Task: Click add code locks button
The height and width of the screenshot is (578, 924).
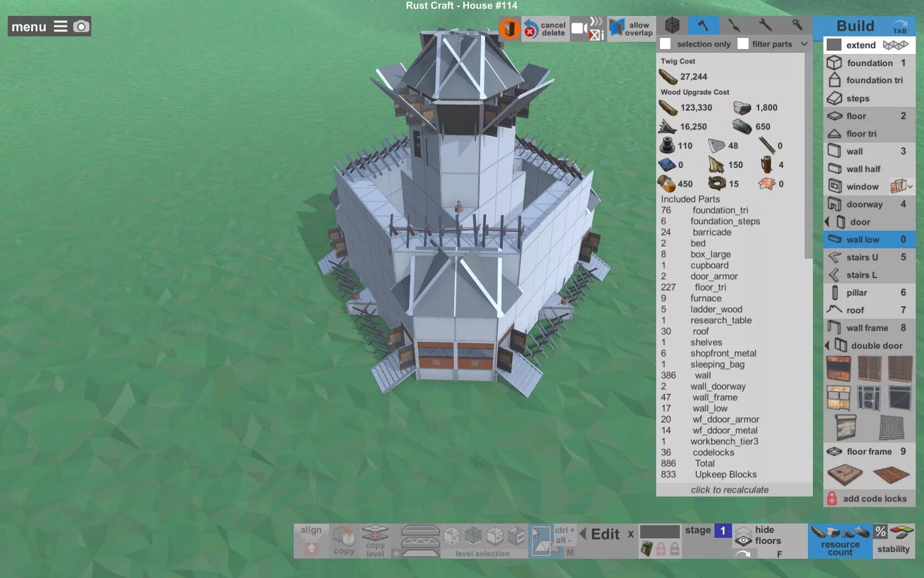Action: click(869, 499)
